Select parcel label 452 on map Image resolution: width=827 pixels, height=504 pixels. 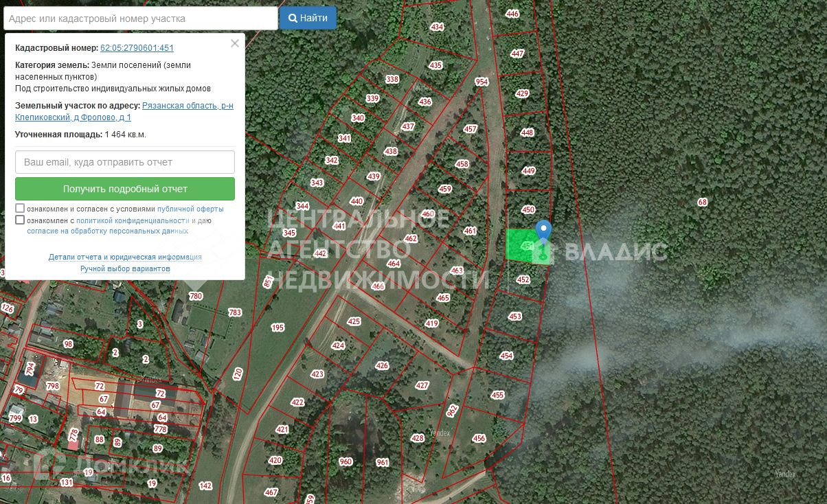[523, 279]
